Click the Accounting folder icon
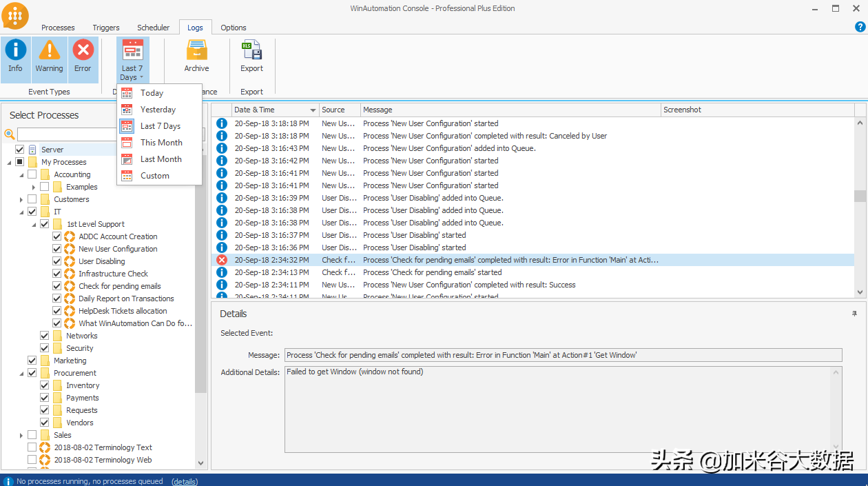This screenshot has width=868, height=486. pos(45,174)
